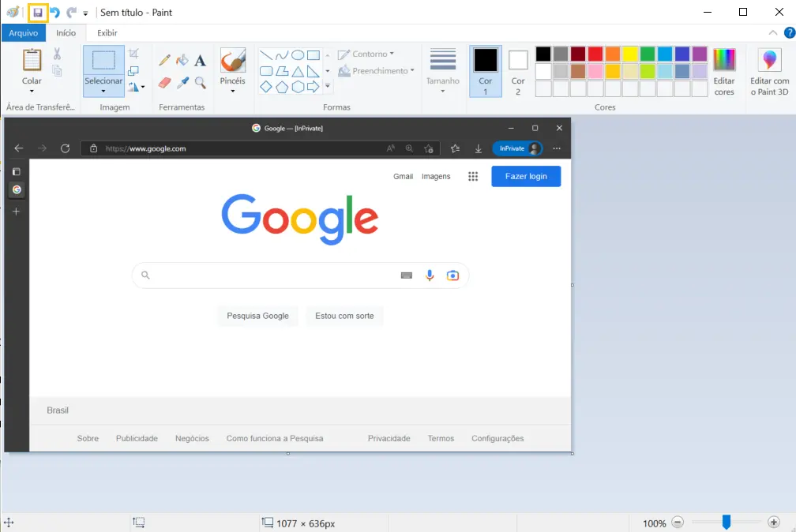Open Paint Help question mark
Screen dimensions: 796x532
[790, 33]
